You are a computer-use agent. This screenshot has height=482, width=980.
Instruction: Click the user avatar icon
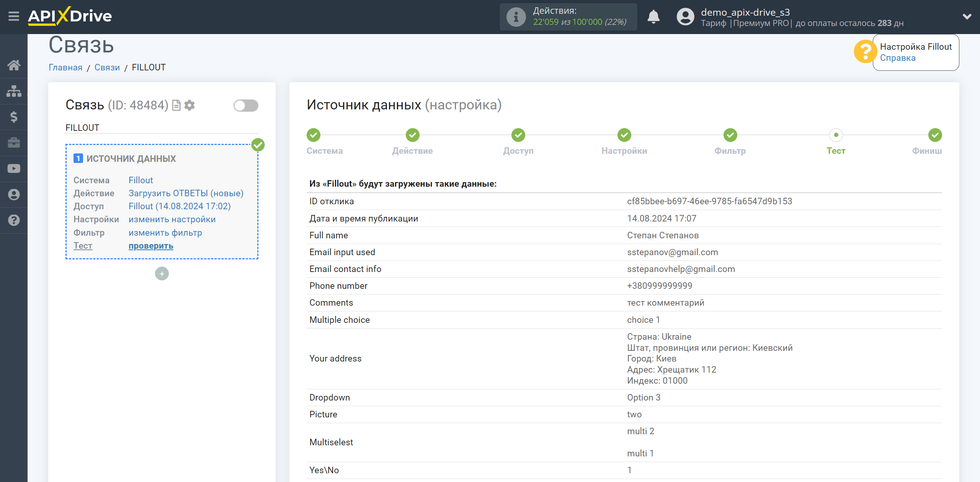pos(685,17)
